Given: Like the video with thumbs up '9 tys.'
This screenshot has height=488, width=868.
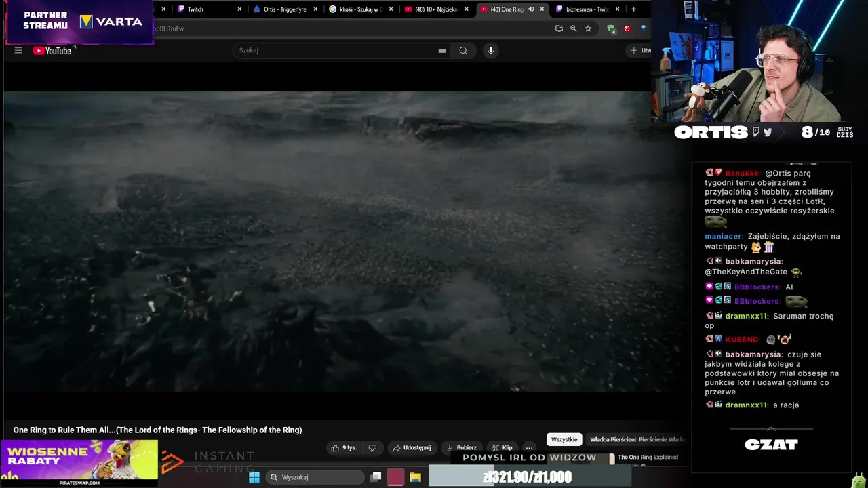Looking at the screenshot, I should click(x=344, y=448).
